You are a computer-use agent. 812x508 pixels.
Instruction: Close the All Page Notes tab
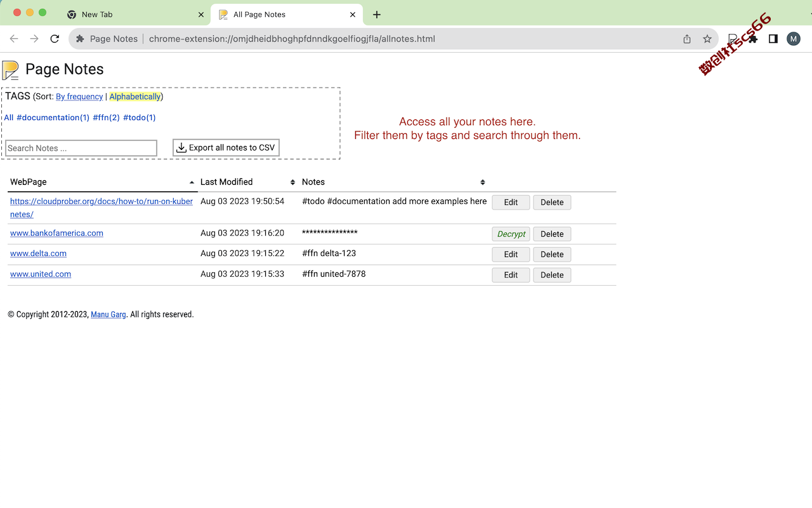click(x=353, y=15)
